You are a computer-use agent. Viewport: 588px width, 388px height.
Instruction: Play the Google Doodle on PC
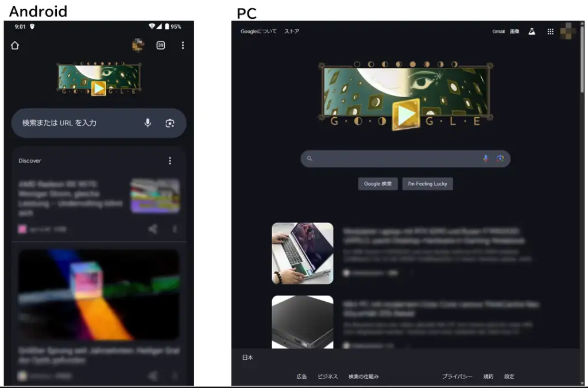(x=405, y=114)
